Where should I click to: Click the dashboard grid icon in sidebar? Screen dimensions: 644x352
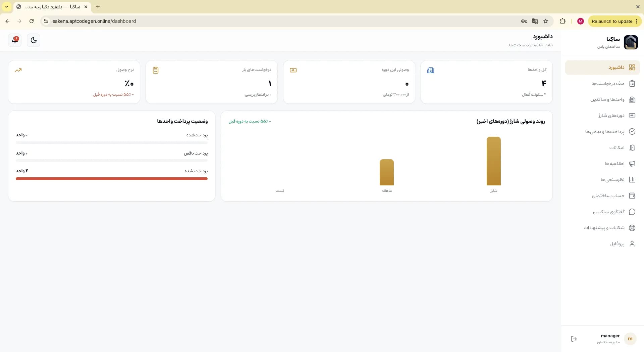click(x=632, y=68)
